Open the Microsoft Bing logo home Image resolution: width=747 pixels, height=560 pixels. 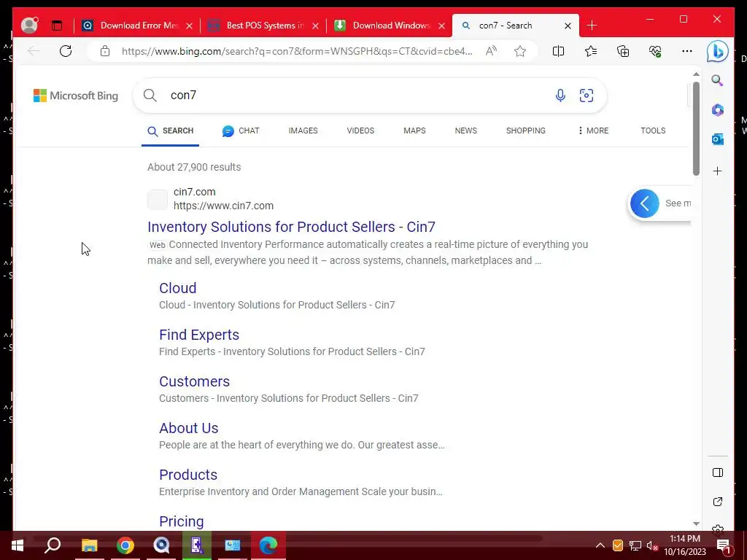pyautogui.click(x=76, y=96)
